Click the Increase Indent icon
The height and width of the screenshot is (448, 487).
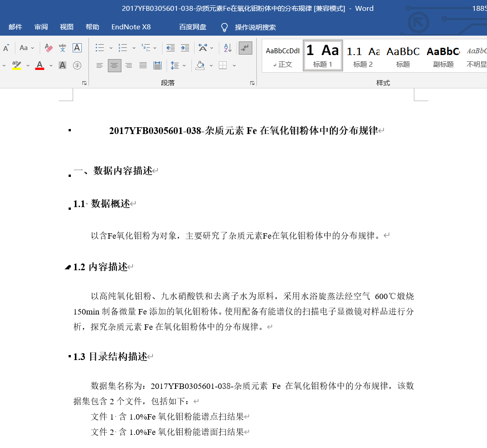185,48
